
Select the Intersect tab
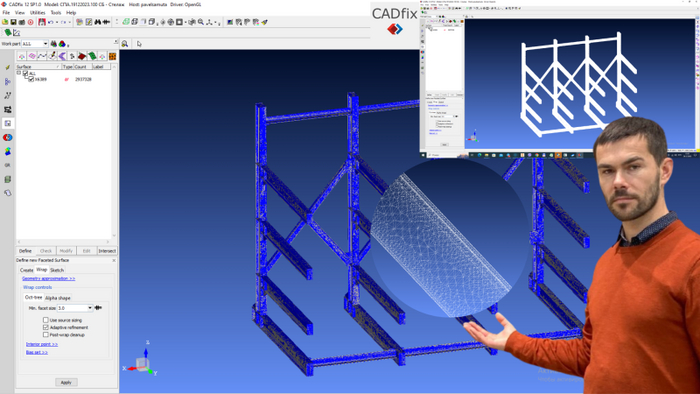[x=107, y=251]
